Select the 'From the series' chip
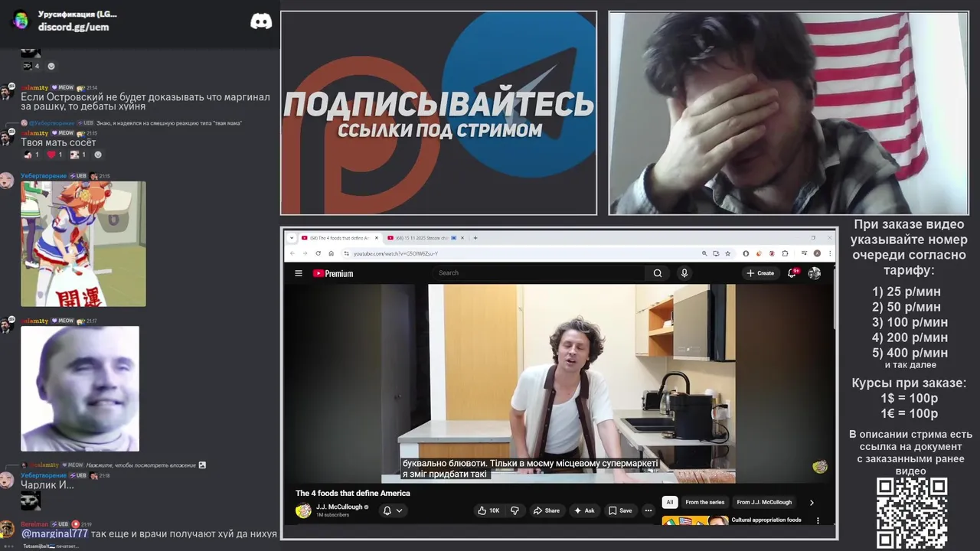The image size is (980, 551). point(704,503)
